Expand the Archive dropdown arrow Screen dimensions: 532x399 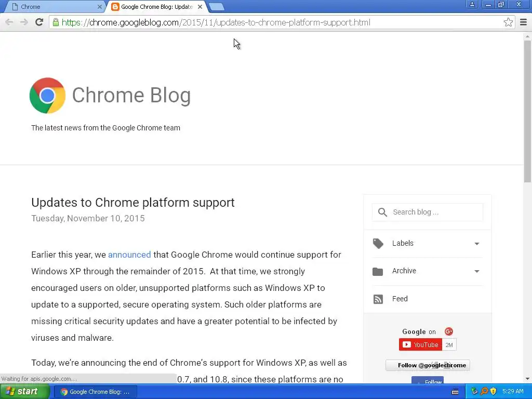(x=477, y=271)
